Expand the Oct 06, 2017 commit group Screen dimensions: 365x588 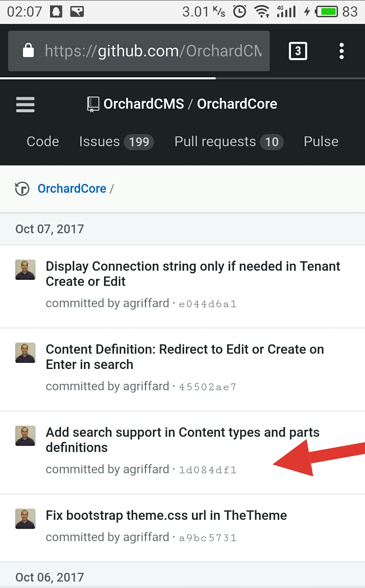[49, 577]
